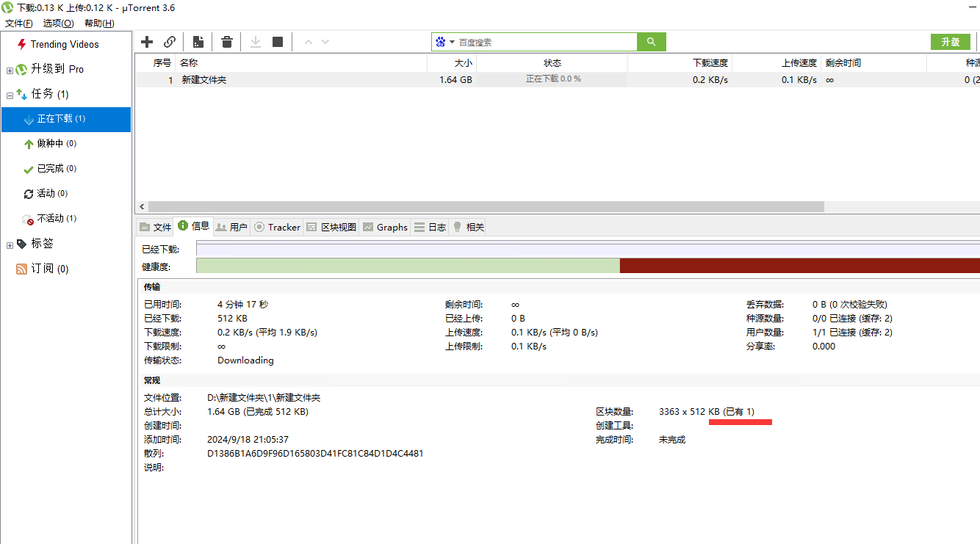This screenshot has width=980, height=544.
Task: Click the Add Torrent from URL link icon
Action: [x=170, y=42]
